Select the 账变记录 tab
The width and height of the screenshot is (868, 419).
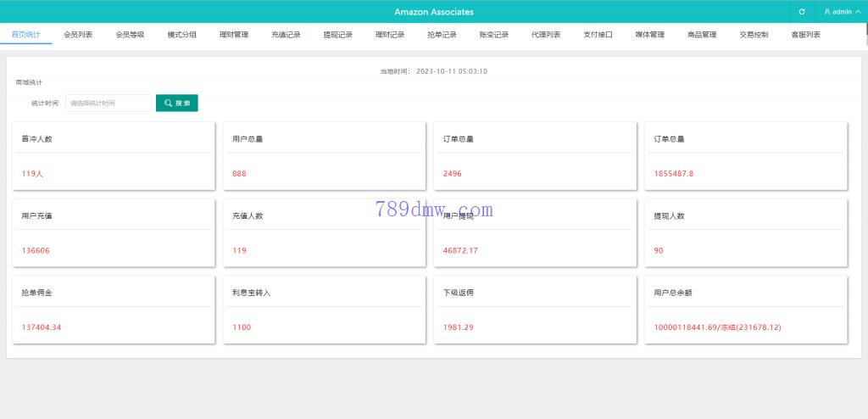[493, 35]
